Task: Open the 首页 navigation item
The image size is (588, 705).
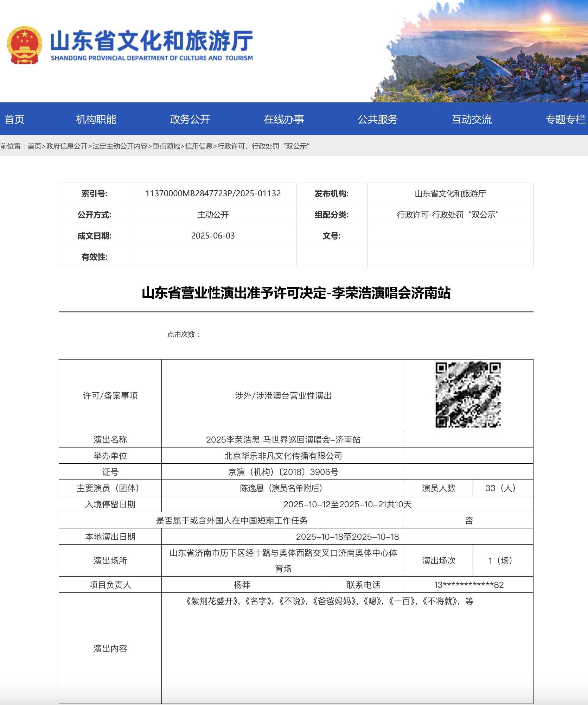Action: pos(14,119)
